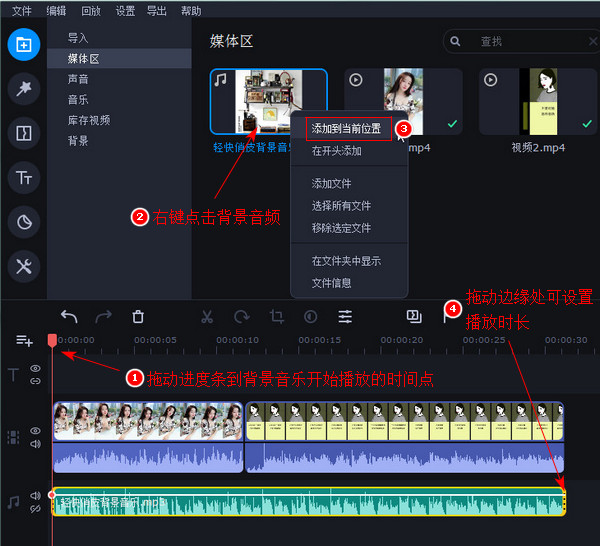Open clip properties sliders icon
Screen dimensions: 600x546
coord(345,317)
